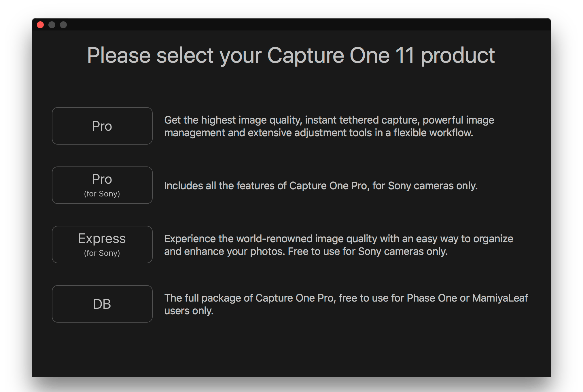Click the gray minimize window control
583x392 pixels.
point(52,25)
